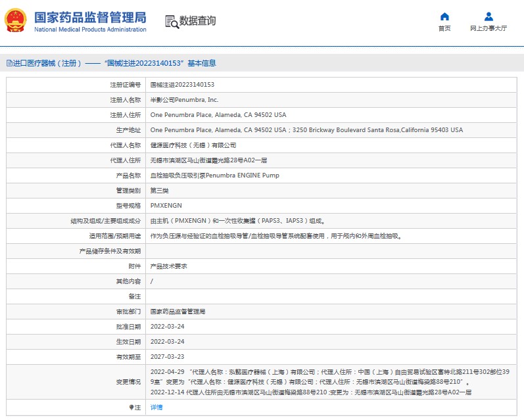Click the 有效期至 label cell
524x420 pixels.
[76, 357]
